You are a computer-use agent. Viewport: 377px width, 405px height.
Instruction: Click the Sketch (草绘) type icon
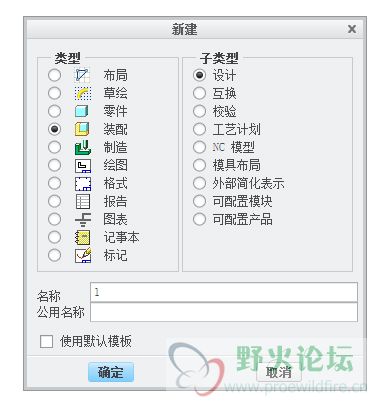click(82, 93)
